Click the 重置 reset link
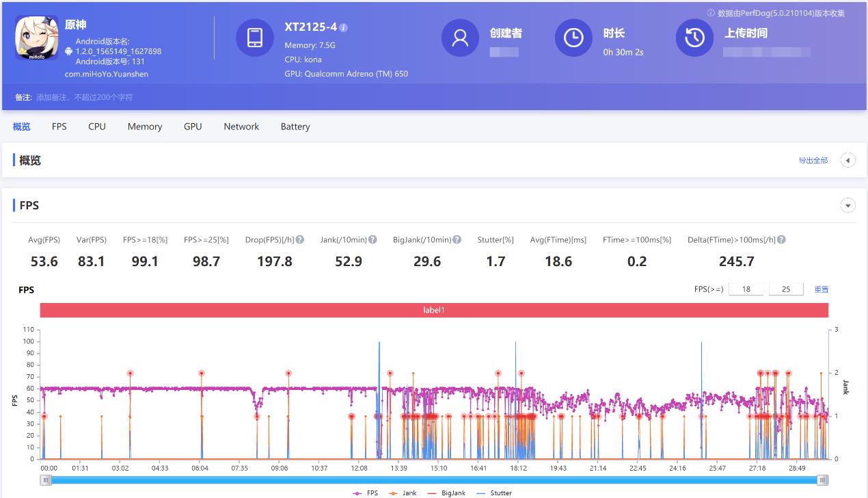Screen dimensions: 868x498 click(821, 289)
